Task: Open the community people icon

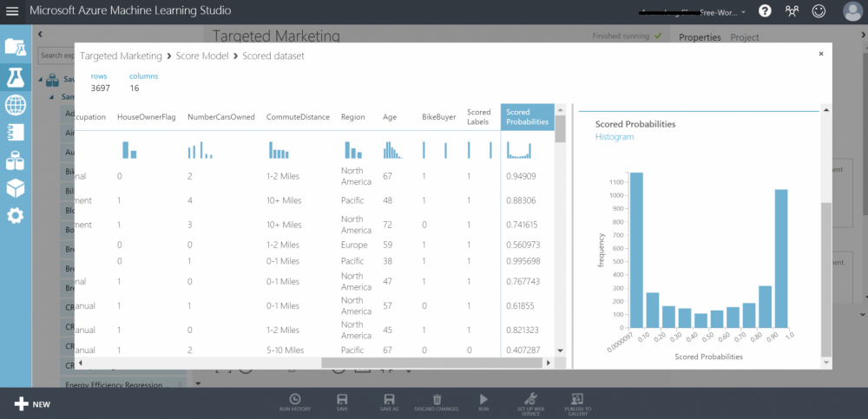Action: tap(792, 11)
